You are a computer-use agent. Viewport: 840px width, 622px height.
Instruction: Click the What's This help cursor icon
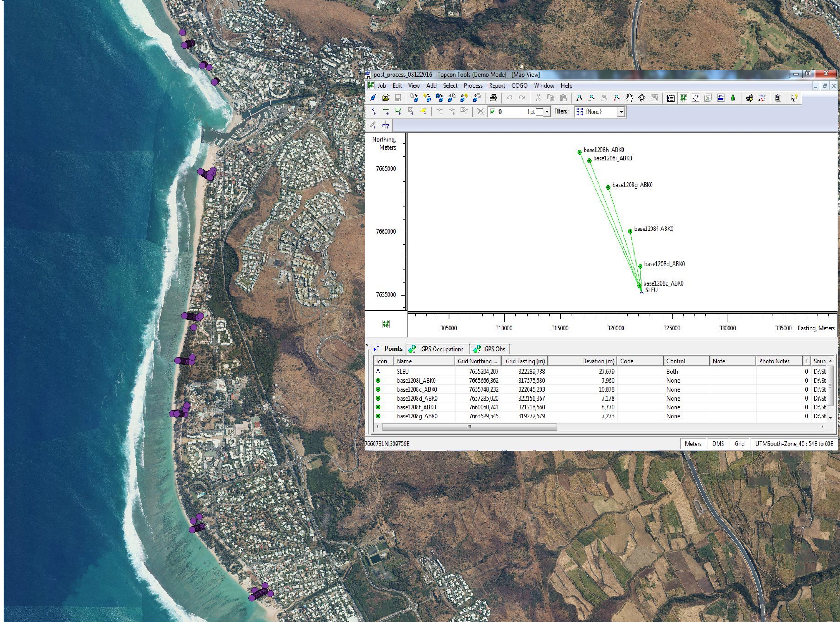[x=794, y=98]
